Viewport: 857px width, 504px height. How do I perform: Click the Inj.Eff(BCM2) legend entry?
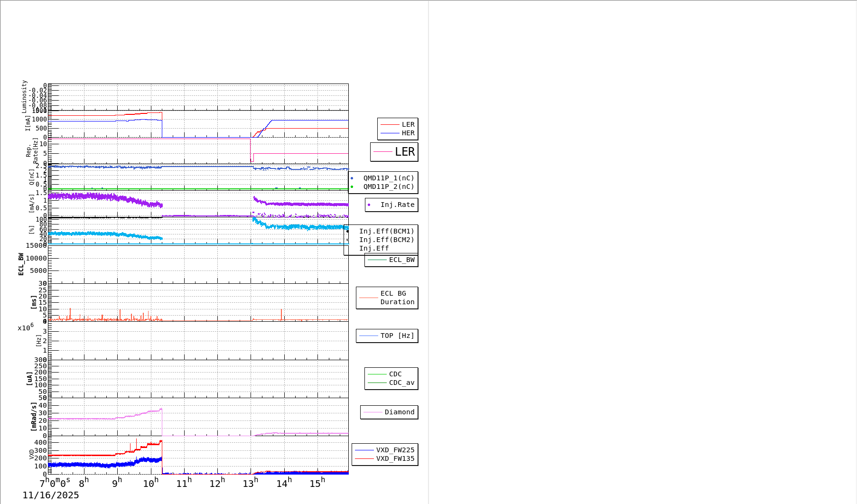click(386, 240)
